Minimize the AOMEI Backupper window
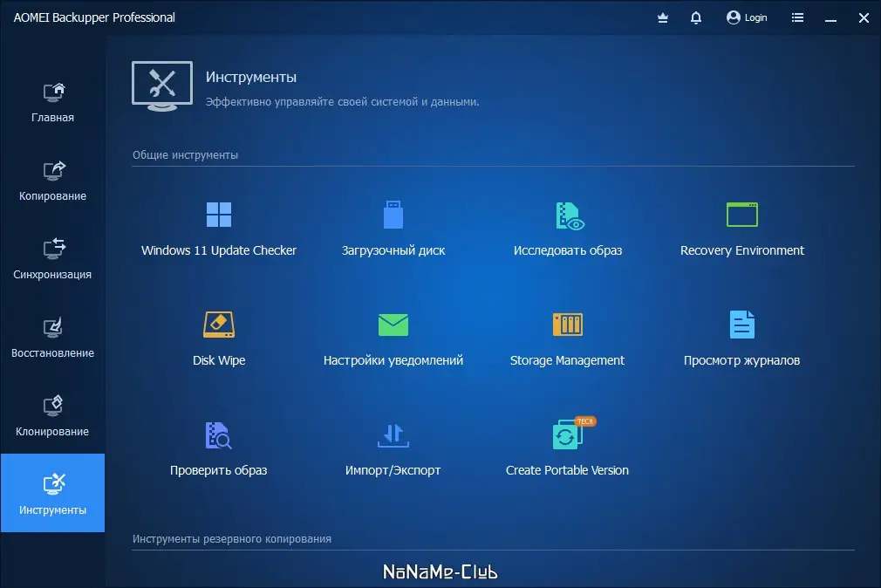Viewport: 881px width, 588px height. [831, 18]
